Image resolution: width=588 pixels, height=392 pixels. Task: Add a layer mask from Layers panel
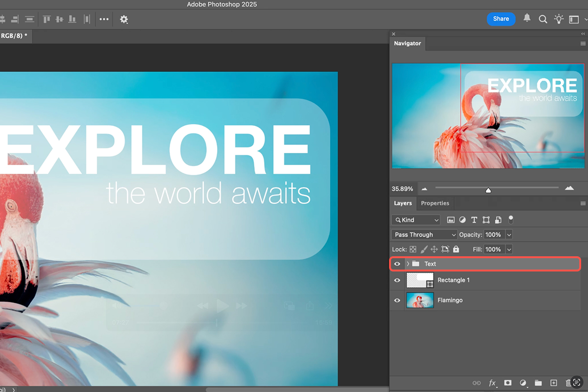pos(508,383)
